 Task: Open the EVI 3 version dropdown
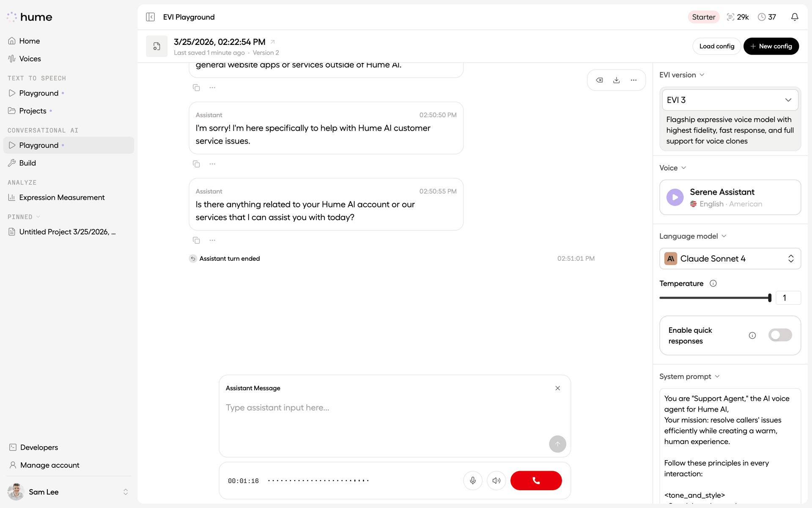point(730,100)
